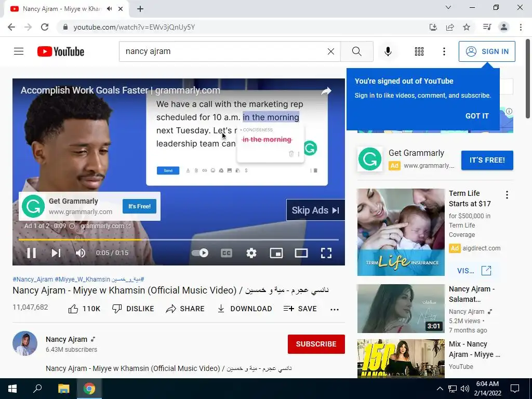Like the video (110K thumbs up)
Image resolution: width=532 pixels, height=399 pixels.
pos(84,309)
